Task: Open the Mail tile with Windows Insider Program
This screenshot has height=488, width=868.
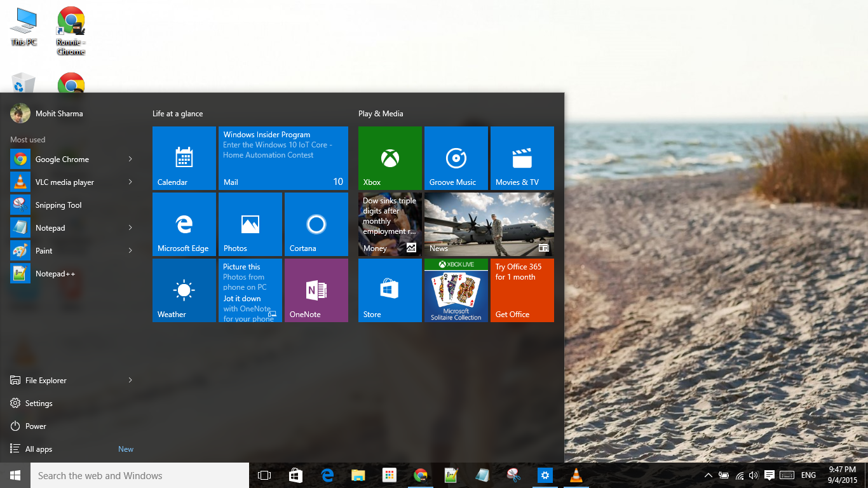Action: coord(283,158)
